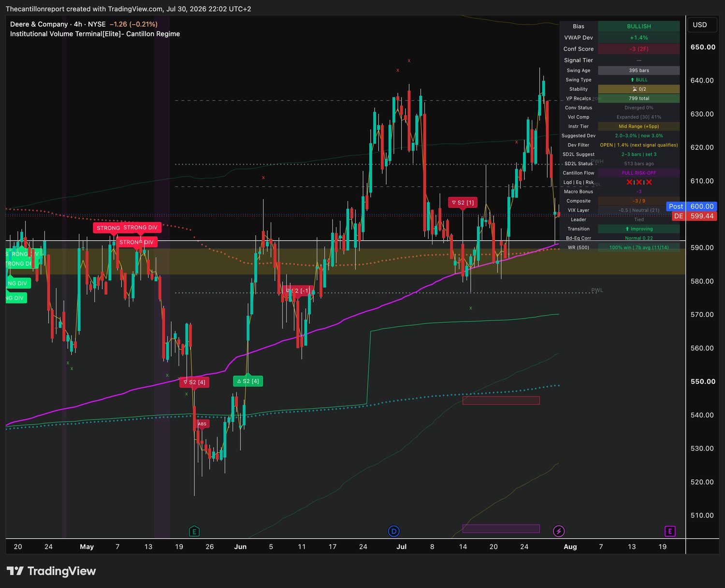
Task: Click the Conf Score -3 (2F) cell
Action: click(x=639, y=49)
